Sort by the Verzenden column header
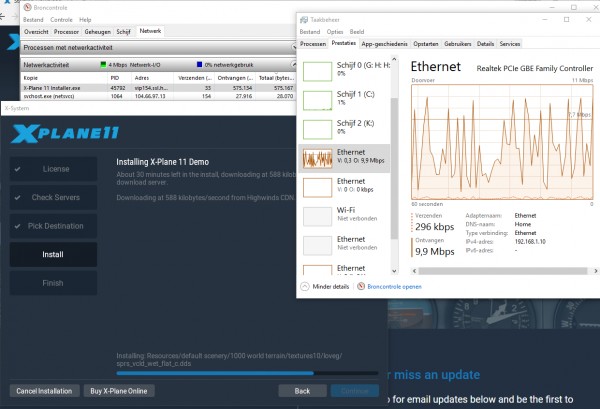The width and height of the screenshot is (600, 409). click(194, 78)
